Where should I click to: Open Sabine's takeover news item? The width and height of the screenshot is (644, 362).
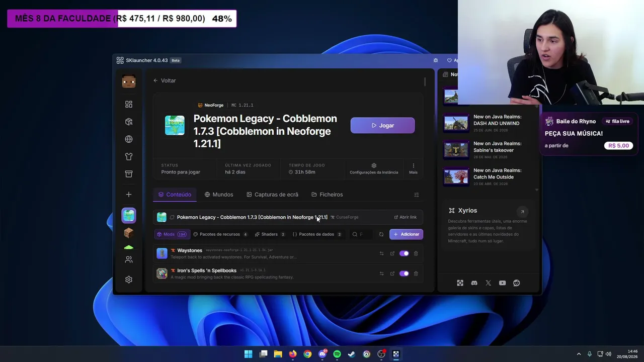click(x=487, y=150)
